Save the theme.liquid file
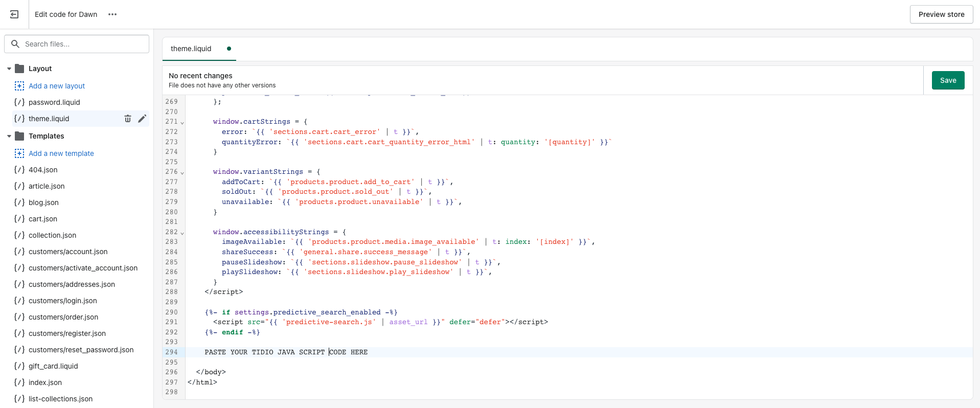Image resolution: width=980 pixels, height=408 pixels. pyautogui.click(x=948, y=80)
